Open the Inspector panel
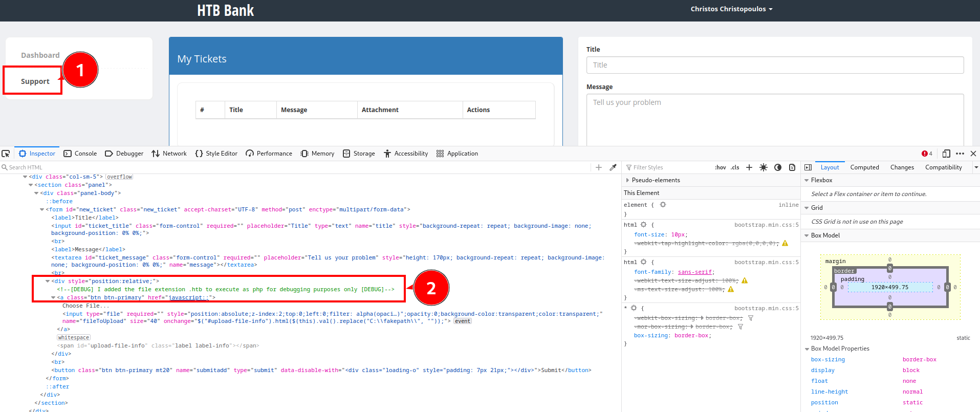Screen dimensions: 980x412 point(37,154)
